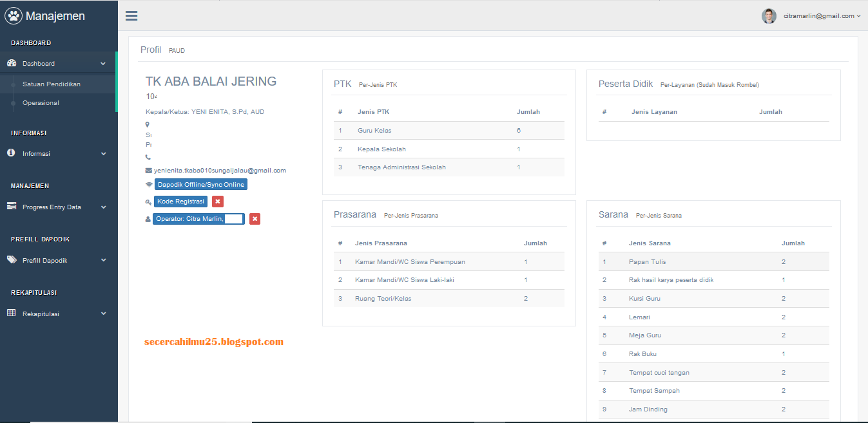Click the Jenis Layanan column header
The width and height of the screenshot is (868, 423).
tap(654, 112)
